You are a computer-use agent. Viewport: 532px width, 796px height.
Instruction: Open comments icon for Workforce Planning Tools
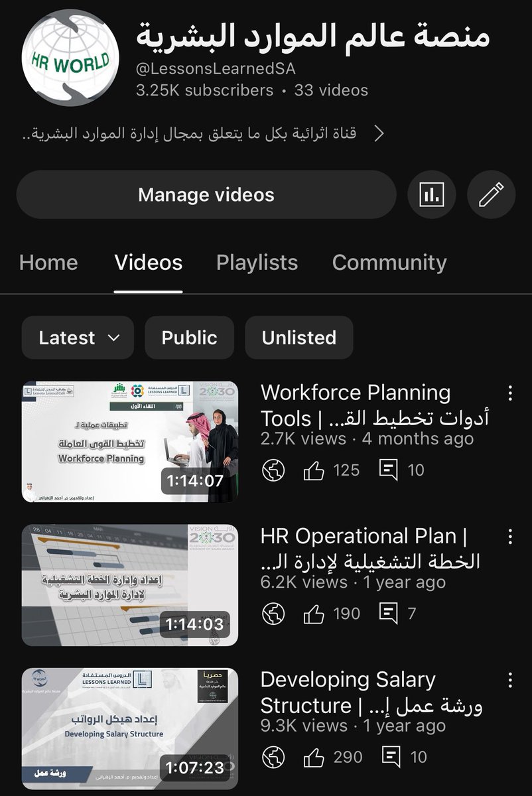[x=388, y=471]
